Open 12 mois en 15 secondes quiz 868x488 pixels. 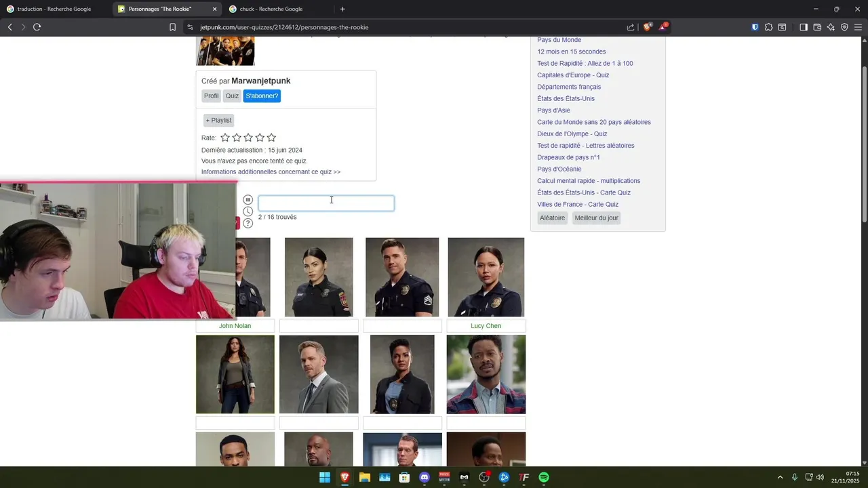pos(571,52)
